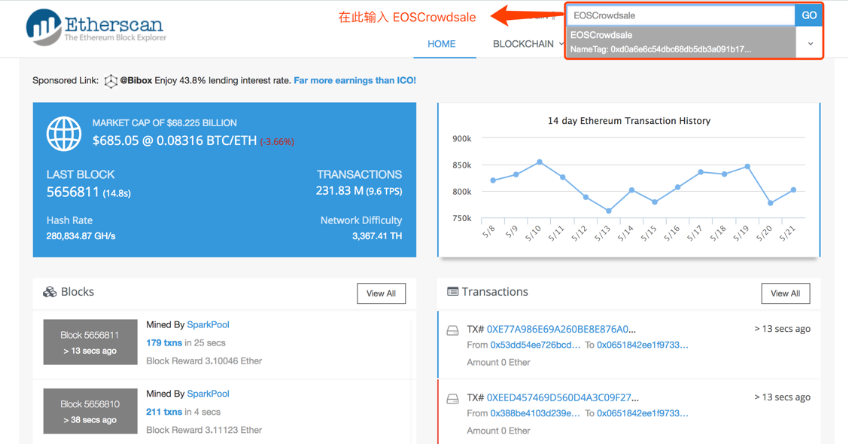Click the drive icon beside TX# 0XEED457469D
The image size is (848, 444).
pos(452,396)
